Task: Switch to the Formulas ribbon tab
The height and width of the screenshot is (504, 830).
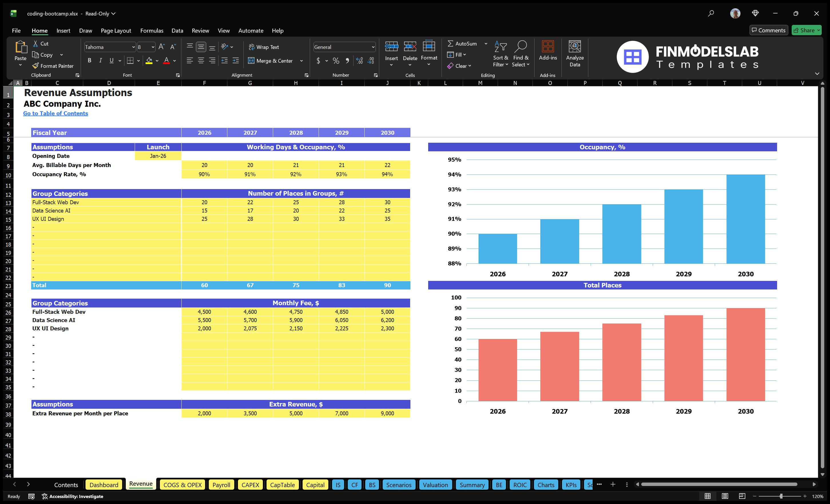Action: 152,30
